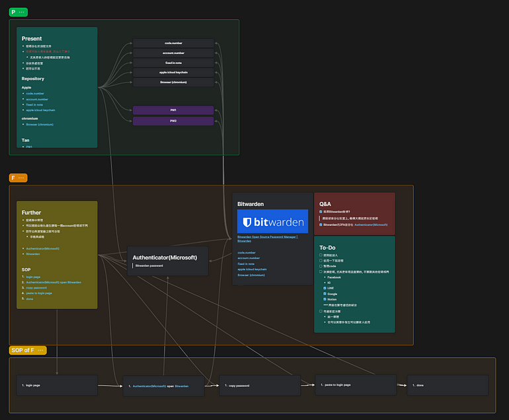Screen dimensions: 509x420
Task: Open the PW1 link under Tan heading
Action: click(x=29, y=147)
